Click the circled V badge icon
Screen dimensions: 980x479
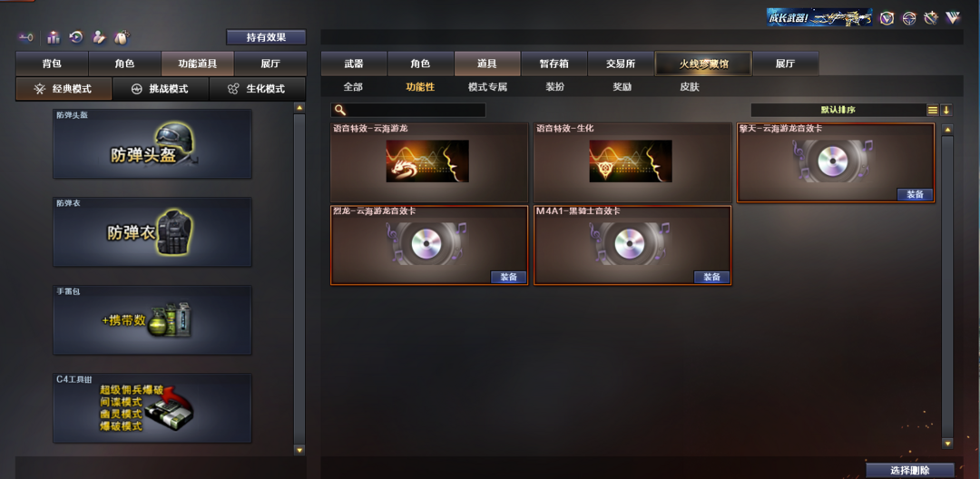887,18
